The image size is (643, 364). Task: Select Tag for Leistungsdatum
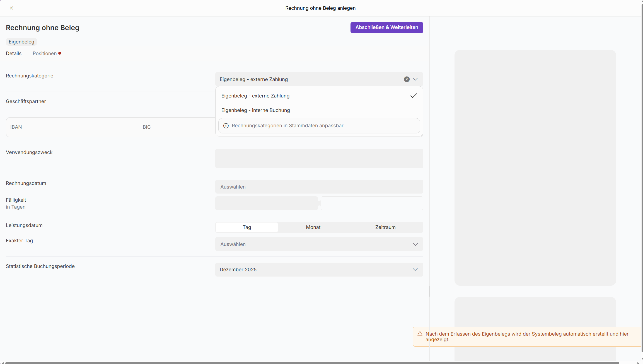pos(246,227)
